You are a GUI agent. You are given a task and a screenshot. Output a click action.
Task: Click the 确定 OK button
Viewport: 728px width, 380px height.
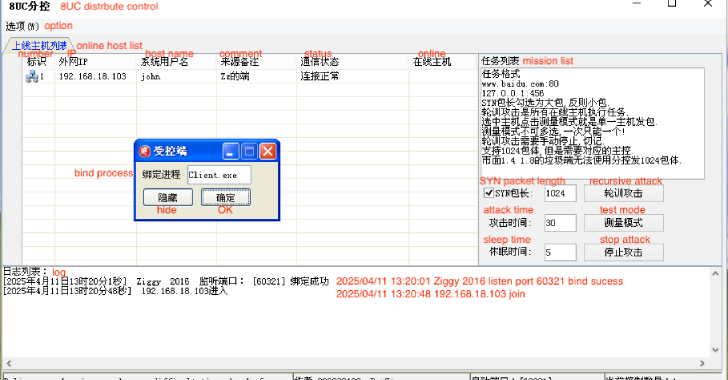coord(226,197)
